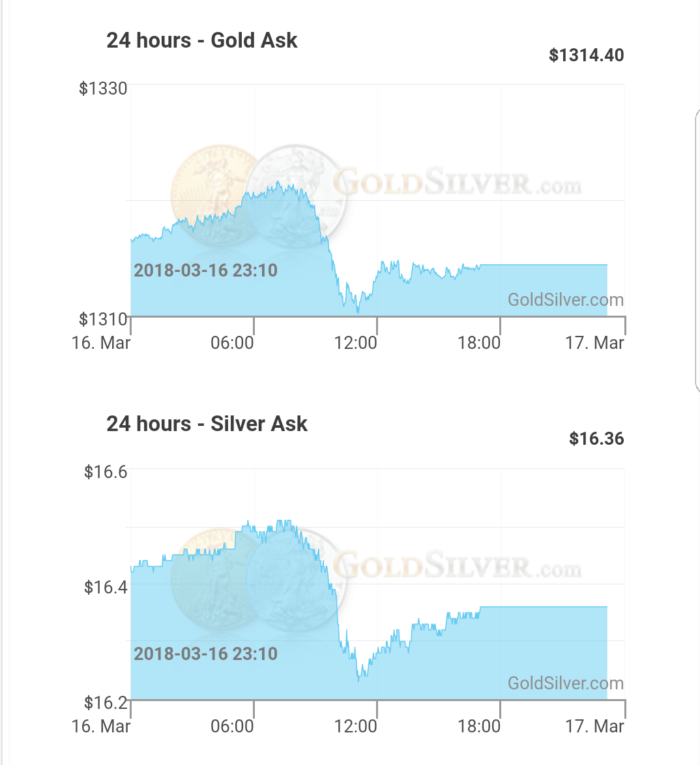Click the scrollbar handle at the right edge

click(697, 250)
